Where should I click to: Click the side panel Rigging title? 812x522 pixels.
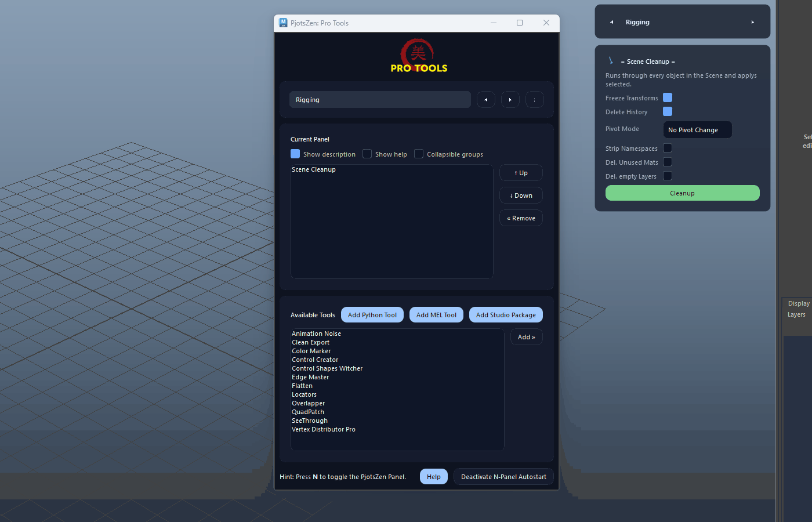click(637, 22)
